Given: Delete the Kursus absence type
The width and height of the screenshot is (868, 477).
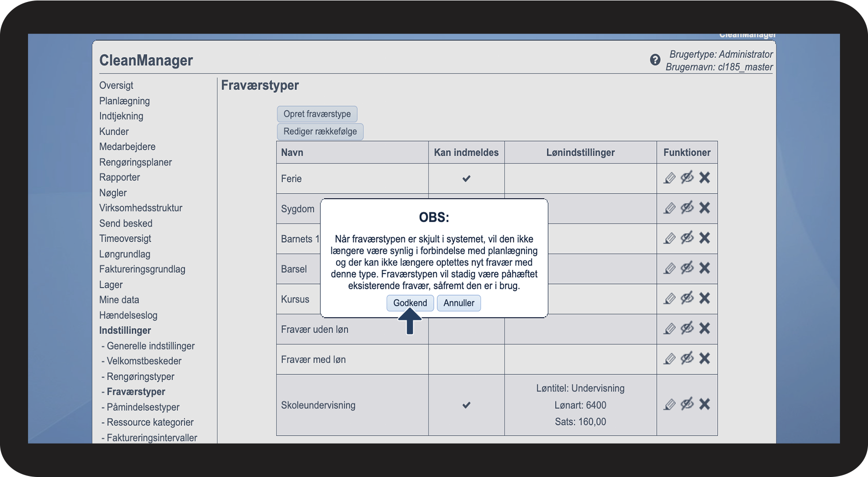Looking at the screenshot, I should coord(704,298).
